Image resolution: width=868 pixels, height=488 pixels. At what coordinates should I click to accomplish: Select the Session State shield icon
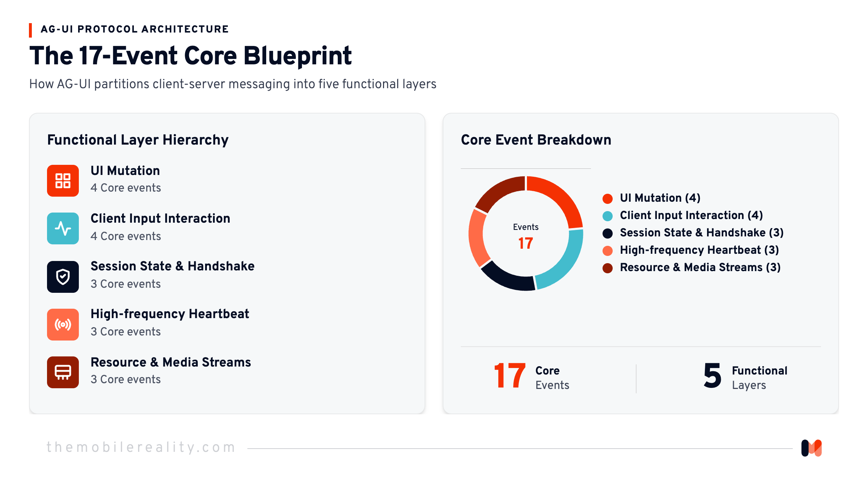click(63, 277)
